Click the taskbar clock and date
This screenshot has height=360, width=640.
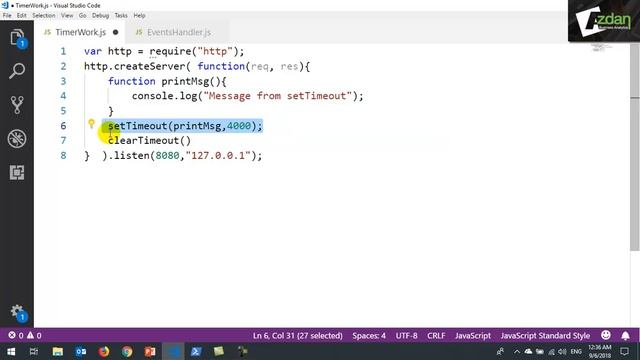tap(600, 351)
